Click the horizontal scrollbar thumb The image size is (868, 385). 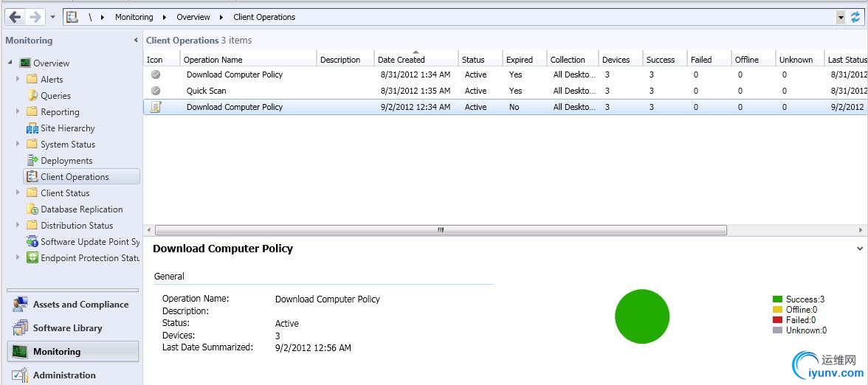coord(441,230)
